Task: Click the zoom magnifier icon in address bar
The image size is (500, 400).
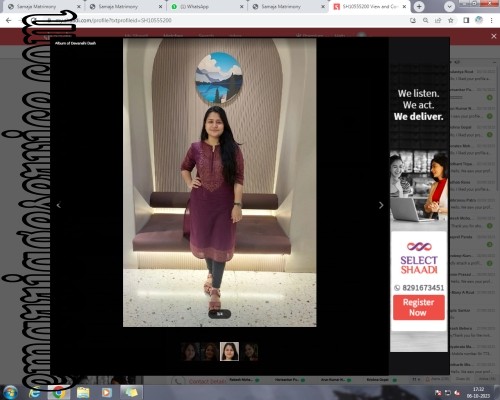Action: tap(426, 20)
